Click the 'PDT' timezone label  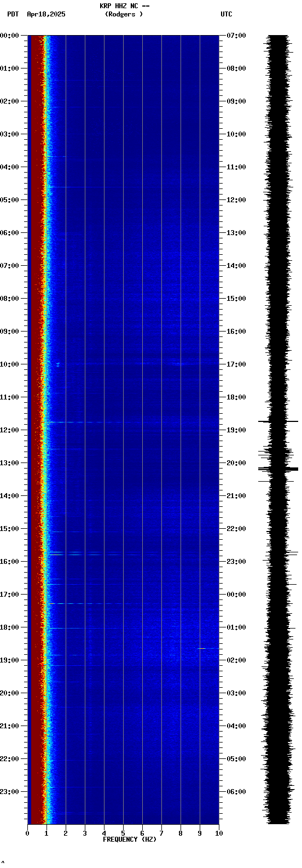point(13,14)
